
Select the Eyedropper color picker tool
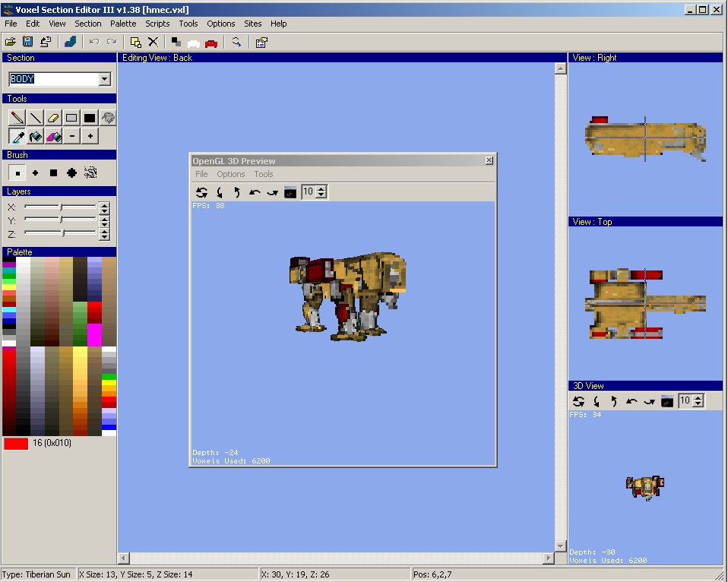(17, 136)
